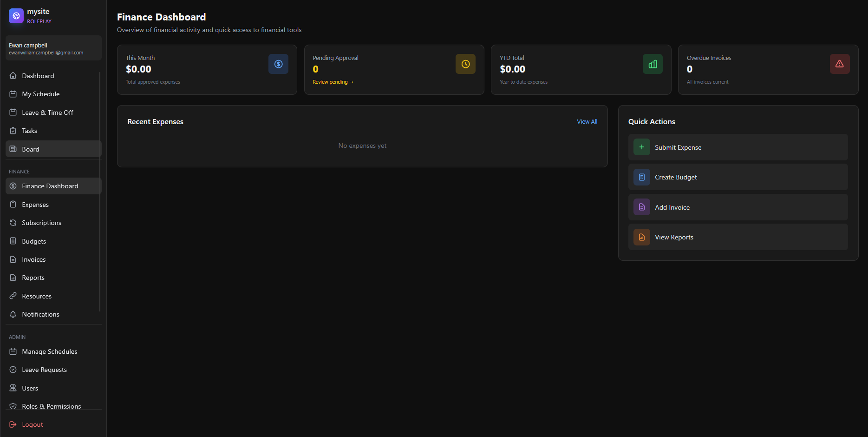Open Ewan campbell user profile card

[53, 48]
